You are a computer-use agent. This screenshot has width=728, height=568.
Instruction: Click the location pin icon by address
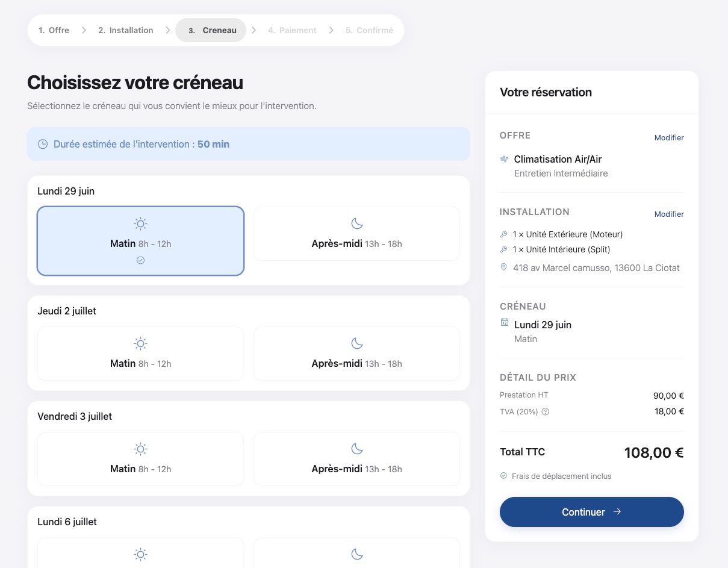[x=504, y=267]
